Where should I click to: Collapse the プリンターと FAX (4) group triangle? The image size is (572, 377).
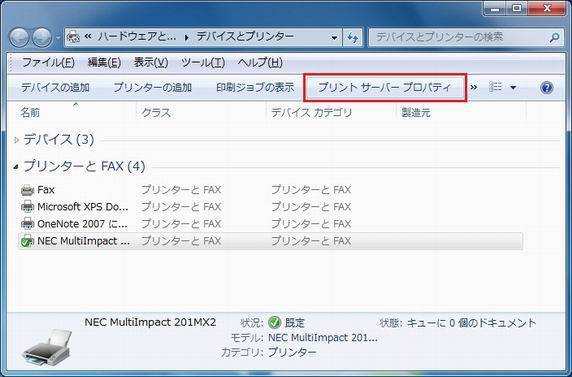pyautogui.click(x=16, y=167)
